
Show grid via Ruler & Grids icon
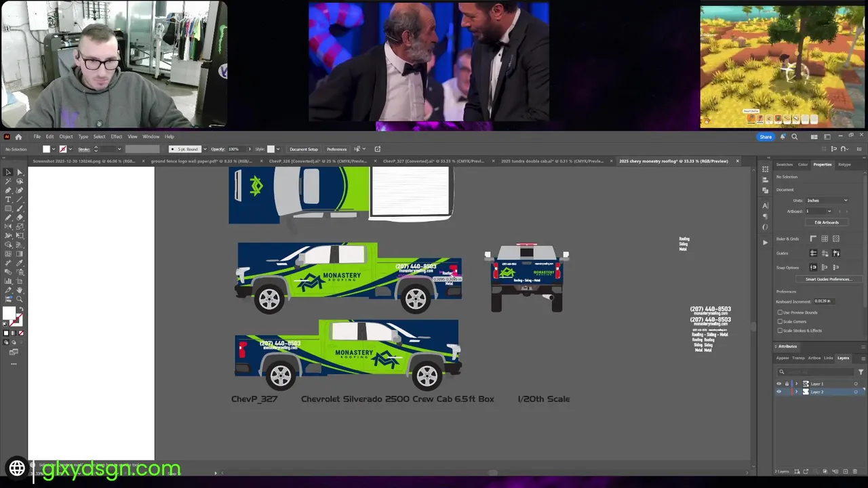(x=825, y=239)
